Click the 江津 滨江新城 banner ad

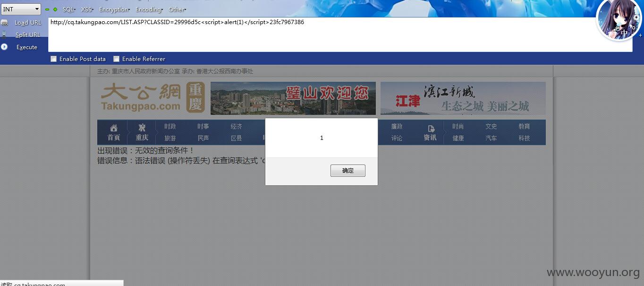(463, 98)
